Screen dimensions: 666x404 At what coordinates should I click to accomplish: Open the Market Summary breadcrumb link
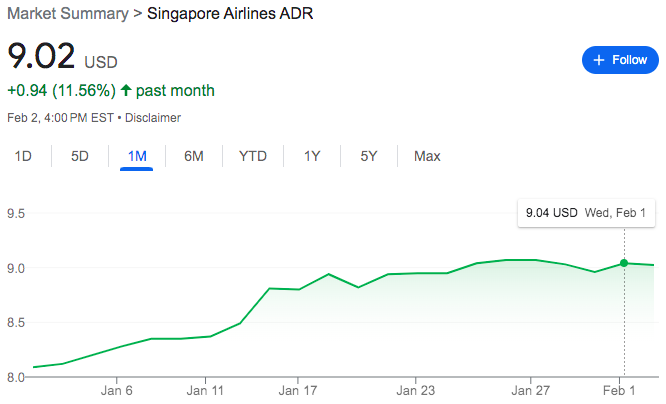[68, 14]
